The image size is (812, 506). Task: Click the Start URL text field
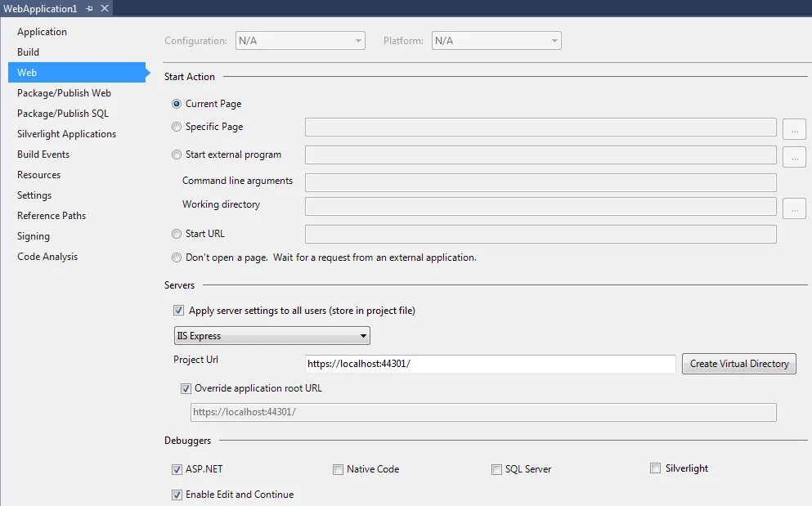(541, 234)
